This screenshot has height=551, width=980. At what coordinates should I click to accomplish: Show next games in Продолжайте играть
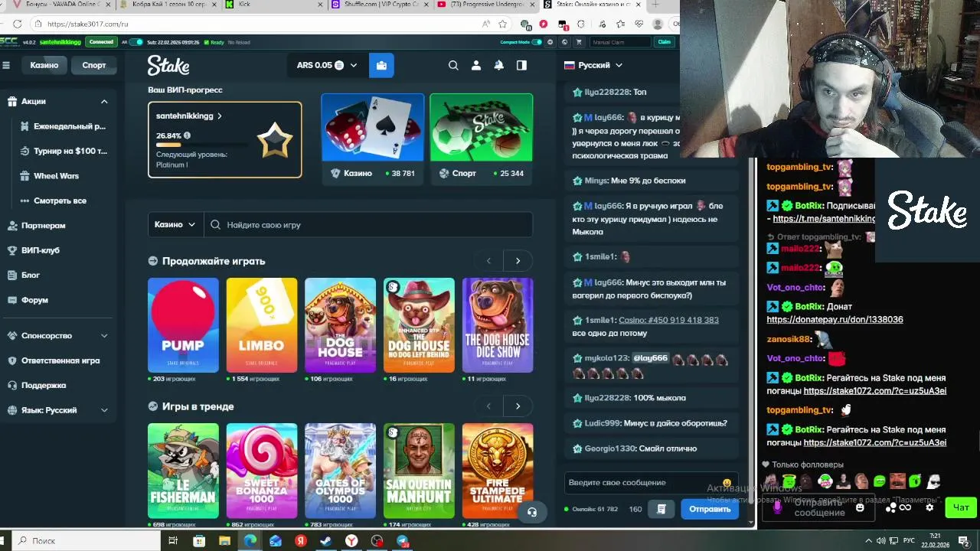pyautogui.click(x=518, y=261)
